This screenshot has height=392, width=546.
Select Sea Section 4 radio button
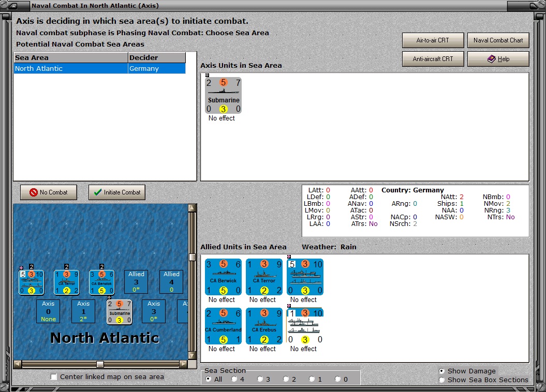tap(234, 379)
